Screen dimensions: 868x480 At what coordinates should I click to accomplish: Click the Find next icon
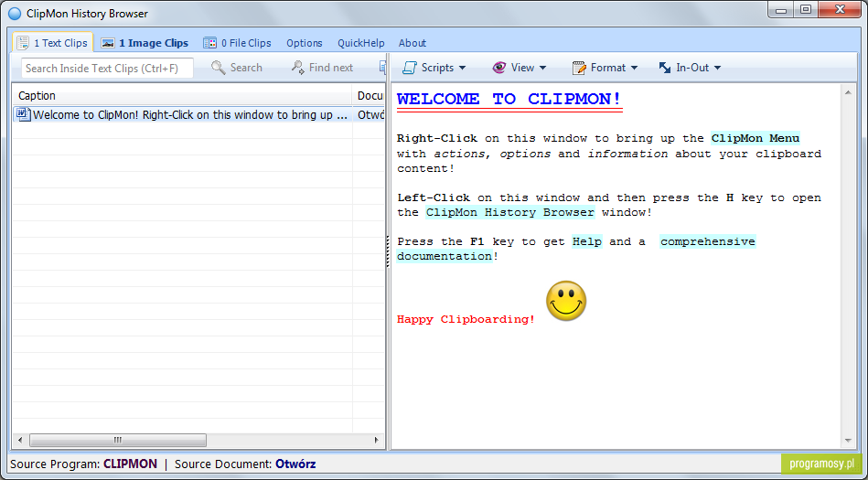298,68
